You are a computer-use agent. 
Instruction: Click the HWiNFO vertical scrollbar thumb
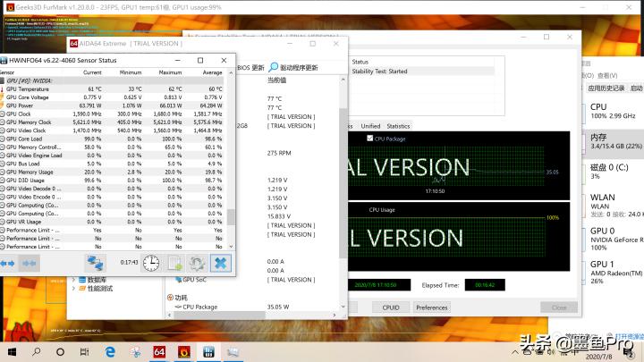point(231,217)
